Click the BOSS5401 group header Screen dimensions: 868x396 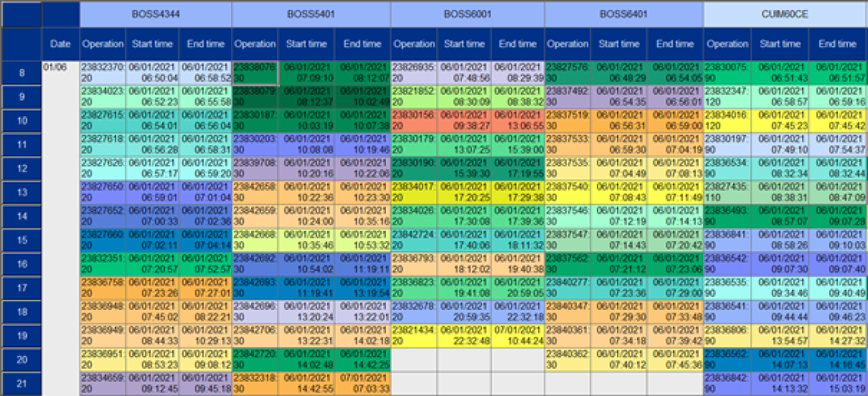point(311,13)
